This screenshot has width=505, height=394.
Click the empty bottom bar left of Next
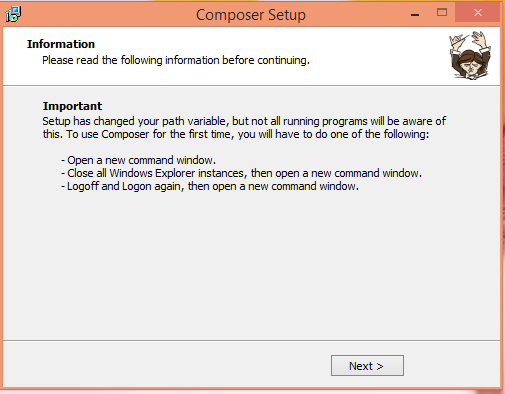click(167, 365)
